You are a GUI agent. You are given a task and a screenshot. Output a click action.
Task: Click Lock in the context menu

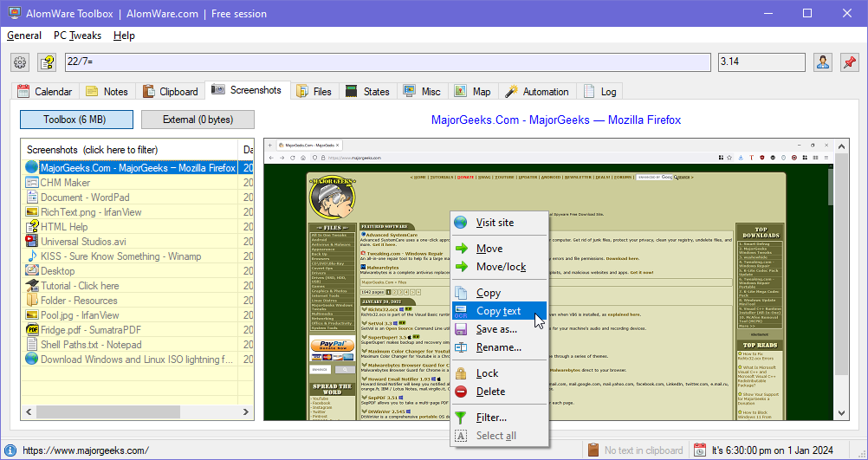(487, 373)
